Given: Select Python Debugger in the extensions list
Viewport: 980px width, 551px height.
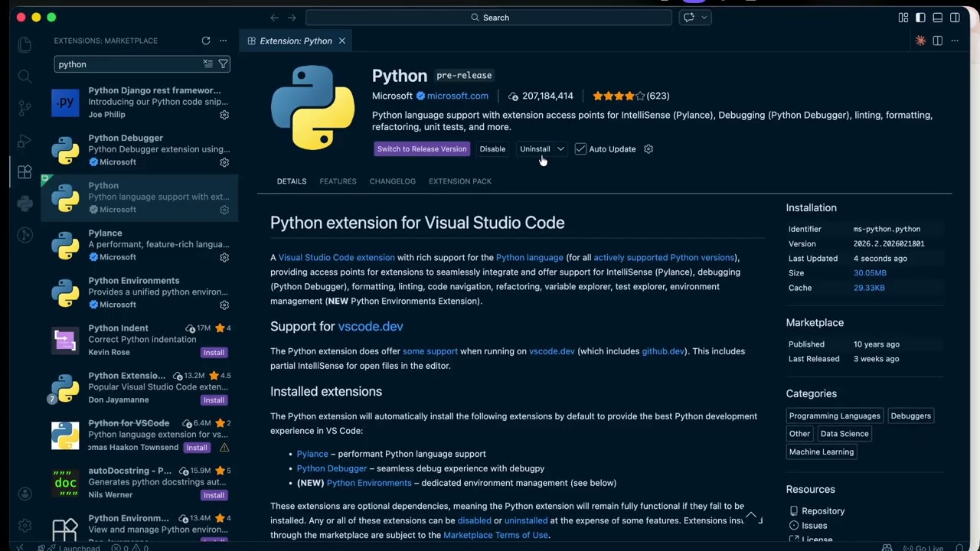Looking at the screenshot, I should (139, 150).
